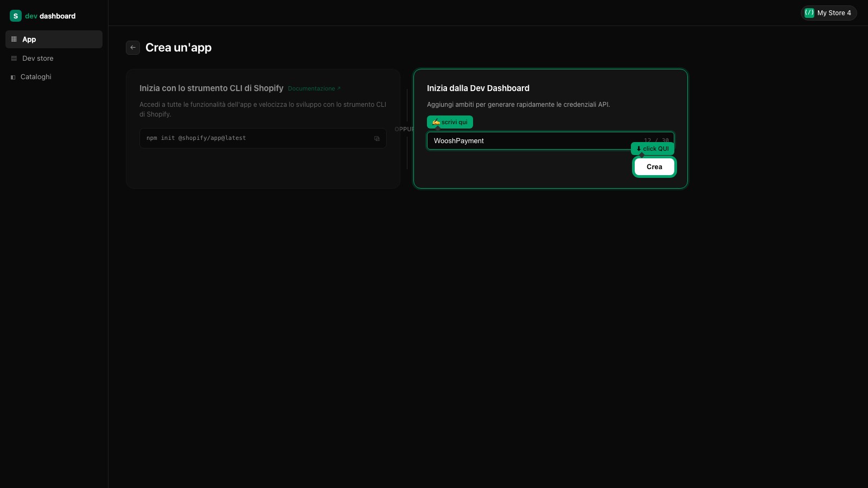The height and width of the screenshot is (488, 868).
Task: Click 'Inizia con lo strumento CLI di Shopify'
Action: click(x=212, y=88)
